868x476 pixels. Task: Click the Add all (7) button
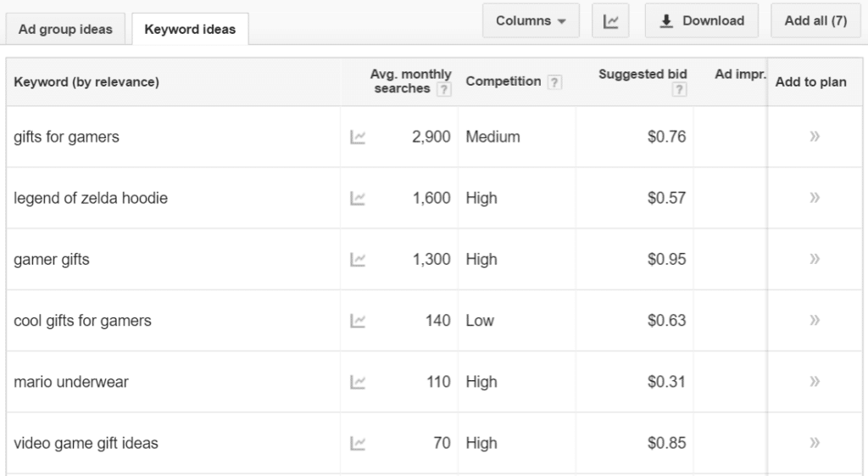point(816,21)
